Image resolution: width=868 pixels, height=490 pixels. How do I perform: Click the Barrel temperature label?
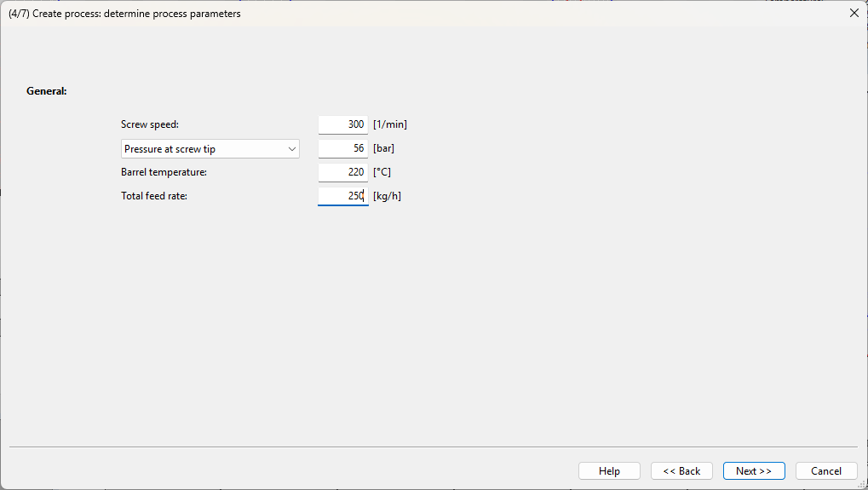tap(164, 172)
